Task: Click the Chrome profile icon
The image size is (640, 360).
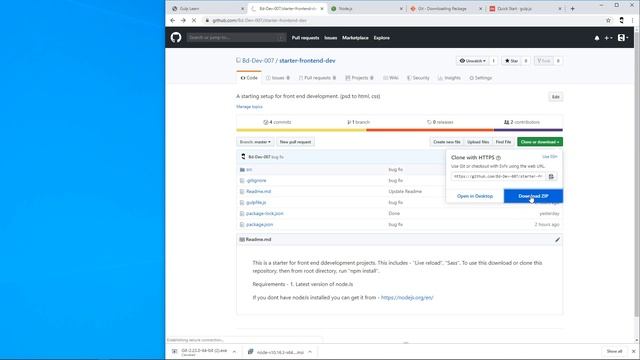Action: (x=621, y=20)
